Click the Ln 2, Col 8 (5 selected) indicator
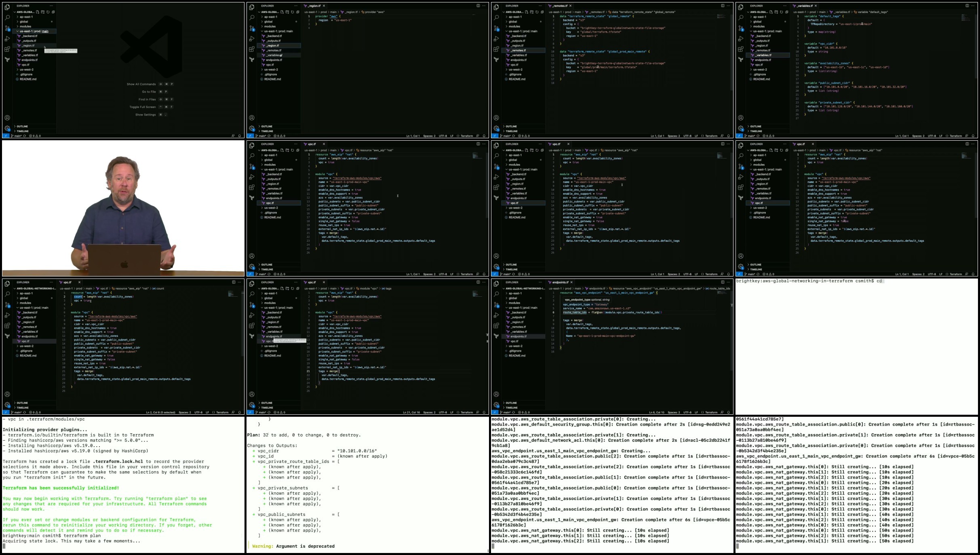This screenshot has height=555, width=980. click(160, 412)
